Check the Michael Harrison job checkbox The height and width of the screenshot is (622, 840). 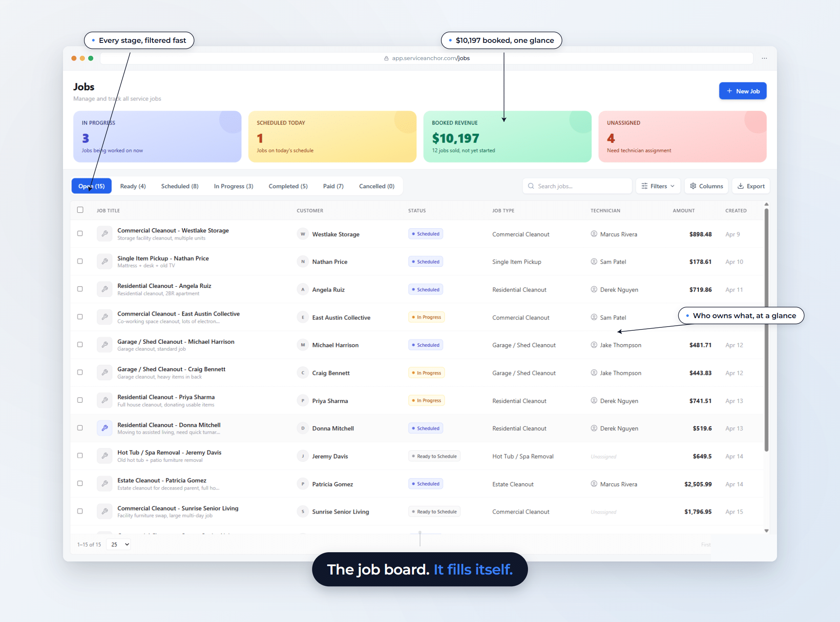point(80,344)
